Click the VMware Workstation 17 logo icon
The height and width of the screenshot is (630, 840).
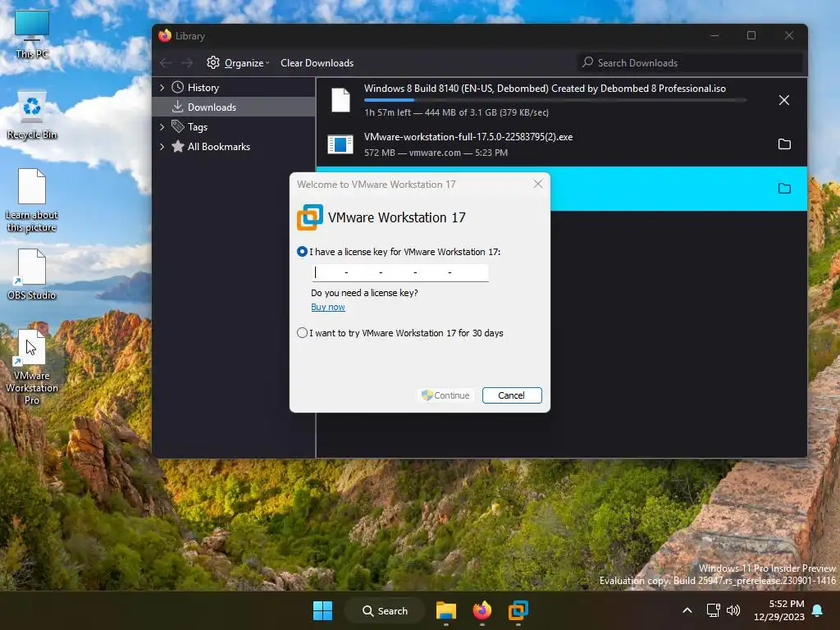(x=309, y=217)
